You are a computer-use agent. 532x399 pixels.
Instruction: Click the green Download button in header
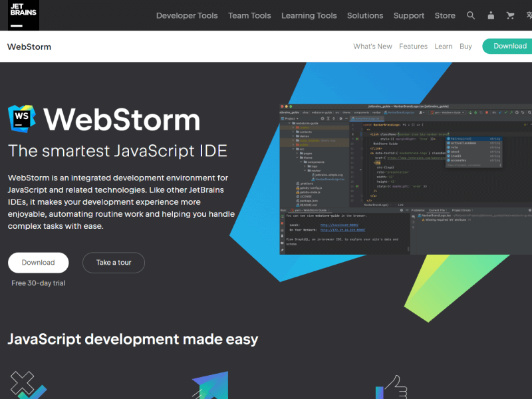(507, 46)
